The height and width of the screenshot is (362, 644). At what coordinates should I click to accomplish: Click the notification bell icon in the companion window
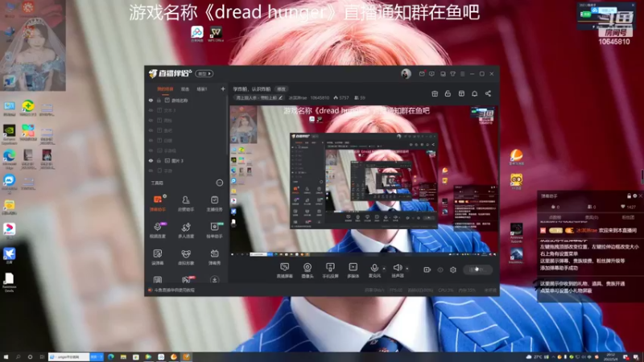point(474,93)
